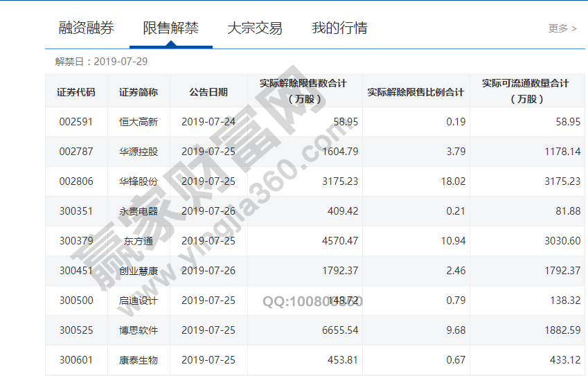Select the 限售解禁 tab

click(170, 28)
